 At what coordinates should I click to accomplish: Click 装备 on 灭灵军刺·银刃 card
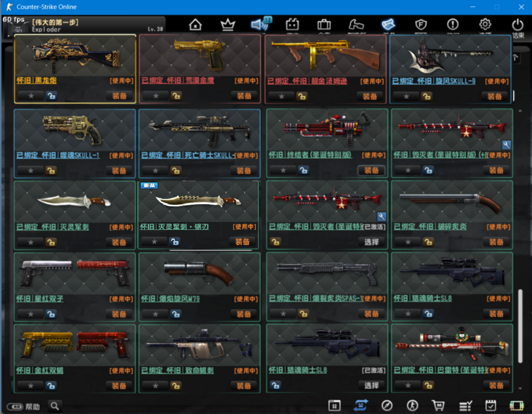tap(242, 241)
